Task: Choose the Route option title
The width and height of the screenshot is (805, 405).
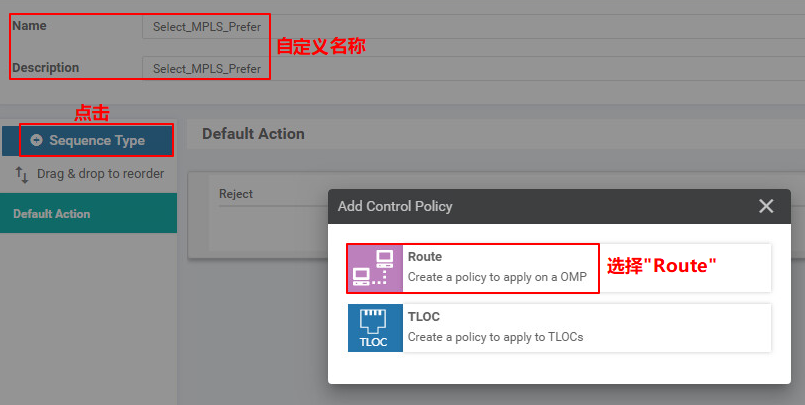Action: (x=425, y=257)
